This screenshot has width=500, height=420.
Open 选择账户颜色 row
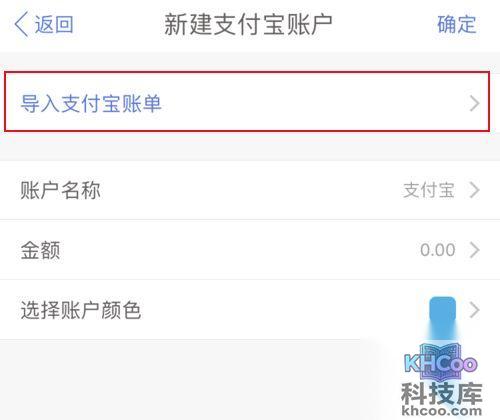coord(250,310)
